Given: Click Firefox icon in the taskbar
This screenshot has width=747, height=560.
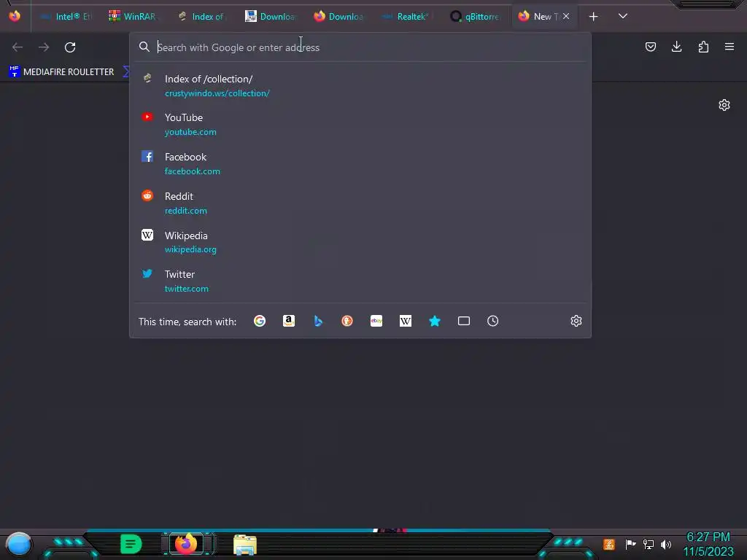Looking at the screenshot, I should 186,543.
